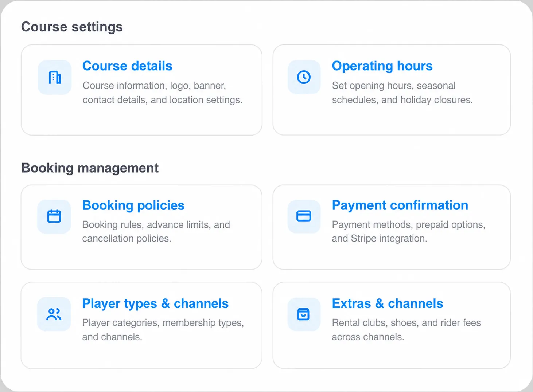Screen dimensions: 533x392
Task: Click the clock icon beside Operating hours
Action: pos(304,77)
